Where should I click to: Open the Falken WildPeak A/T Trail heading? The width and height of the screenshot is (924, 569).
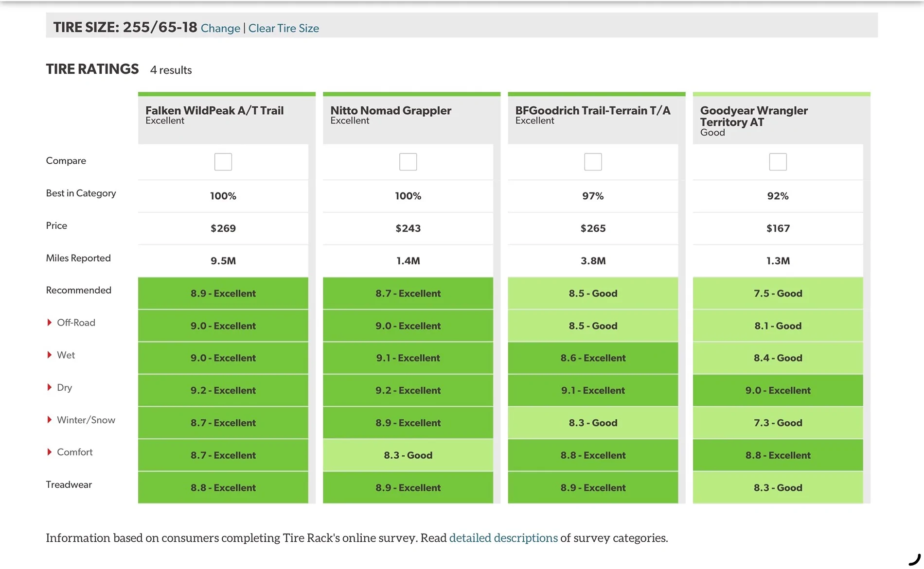[214, 110]
